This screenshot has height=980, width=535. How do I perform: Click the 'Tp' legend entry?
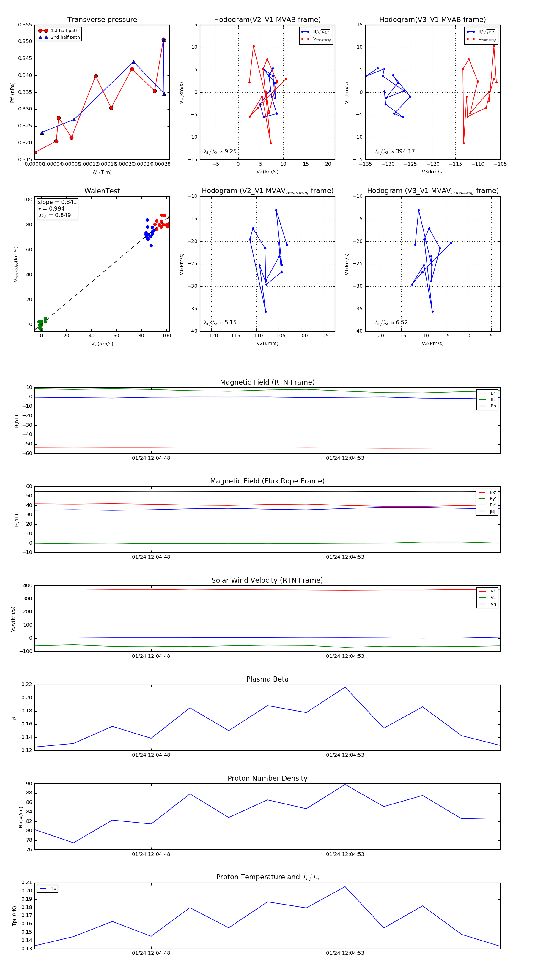click(48, 889)
